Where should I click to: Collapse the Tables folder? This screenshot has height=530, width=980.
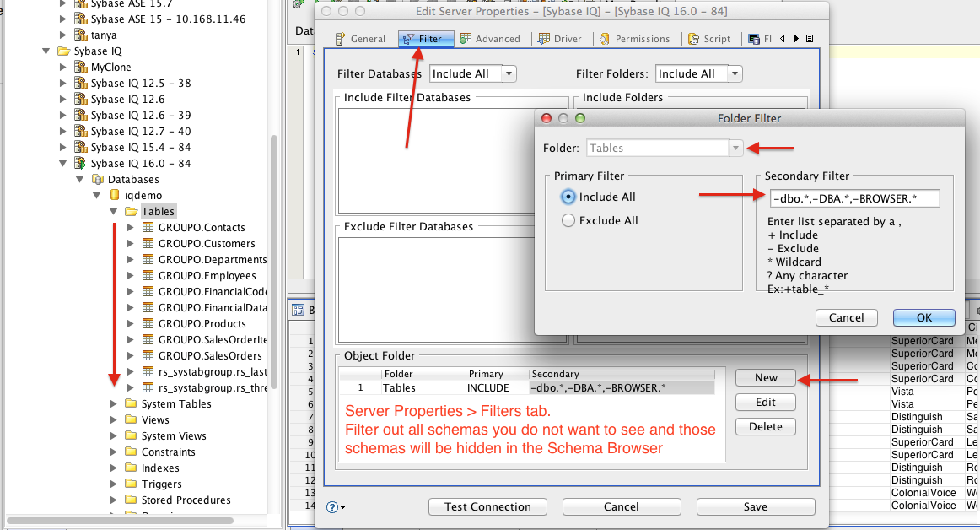(114, 212)
